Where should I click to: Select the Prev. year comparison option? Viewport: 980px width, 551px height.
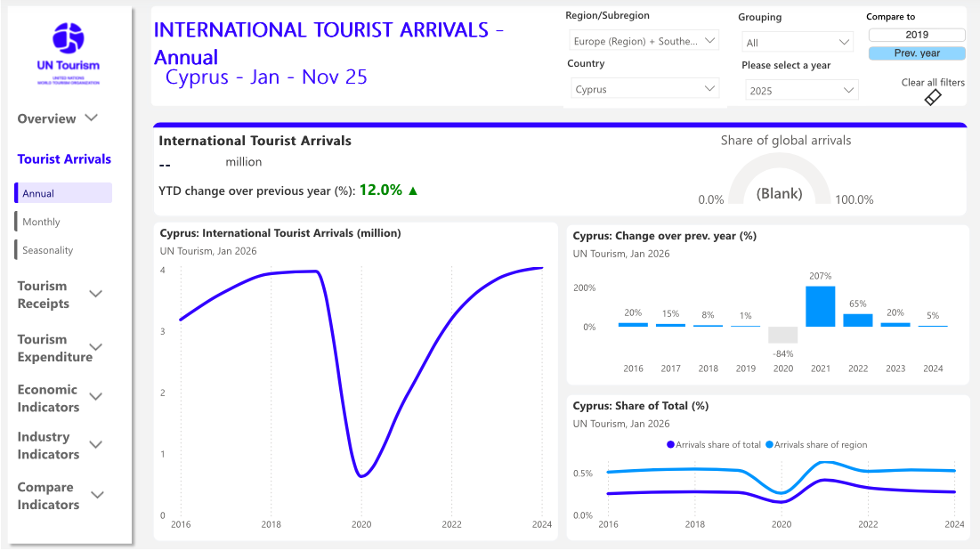(917, 53)
